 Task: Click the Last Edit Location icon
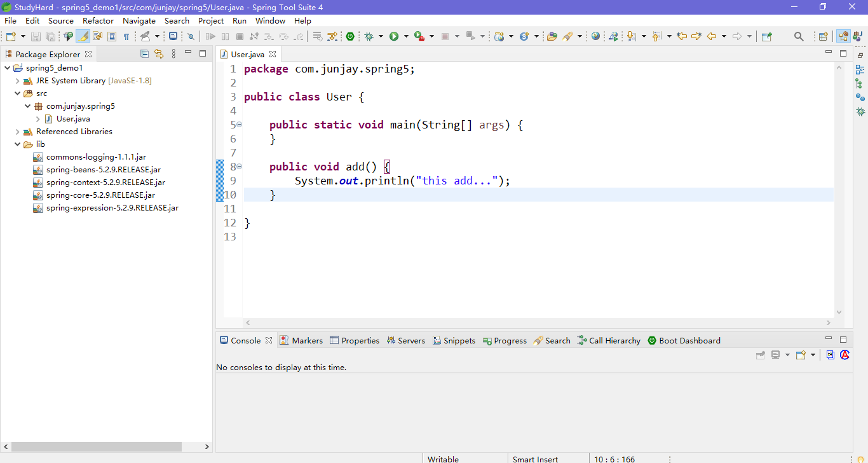pyautogui.click(x=681, y=36)
